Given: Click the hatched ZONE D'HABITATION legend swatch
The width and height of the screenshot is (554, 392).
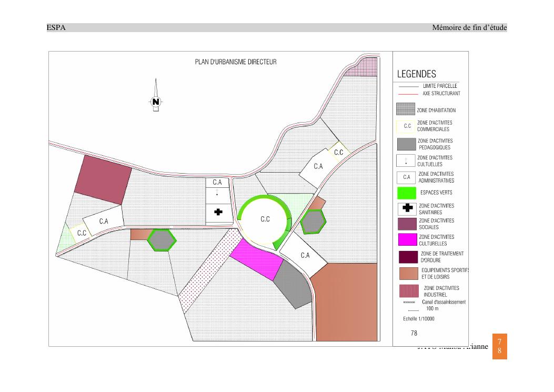Looking at the screenshot, I should click(x=405, y=109).
